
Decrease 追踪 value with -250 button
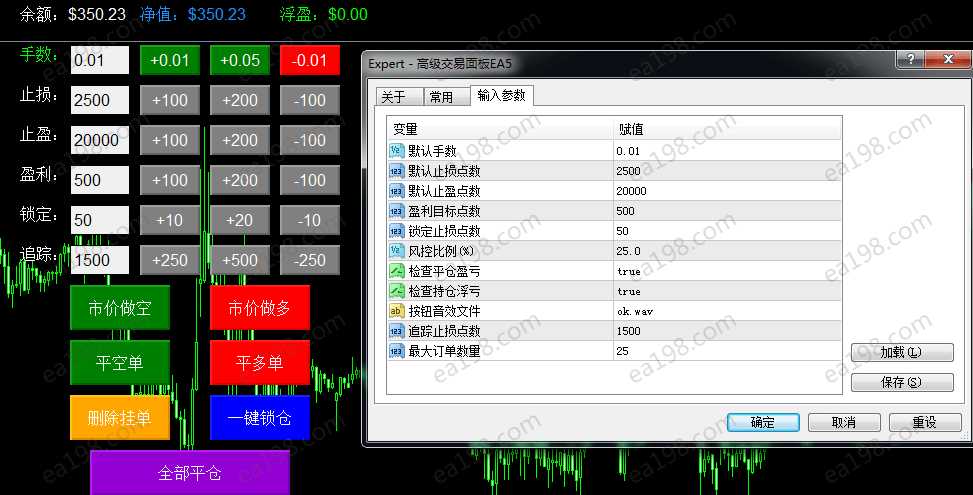pos(310,260)
